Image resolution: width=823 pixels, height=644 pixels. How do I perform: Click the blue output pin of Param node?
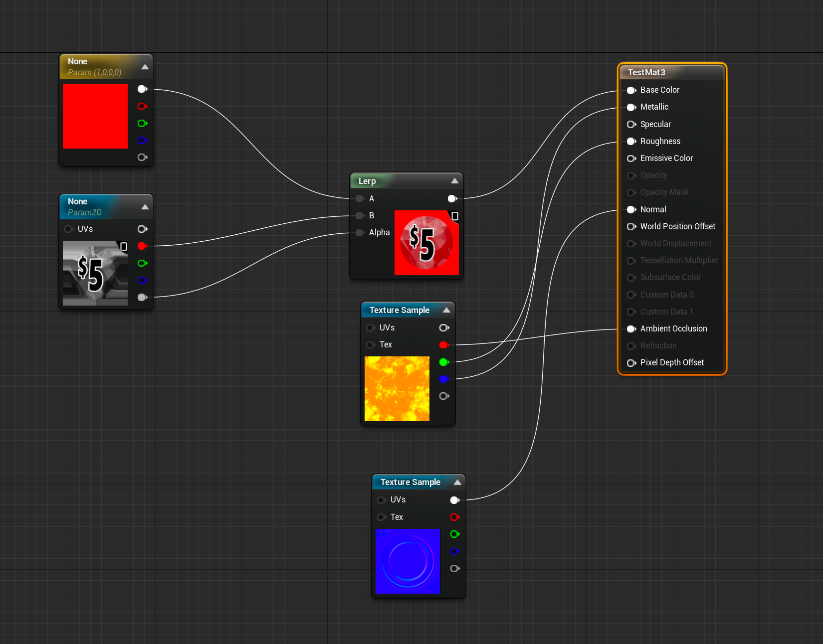coord(142,140)
